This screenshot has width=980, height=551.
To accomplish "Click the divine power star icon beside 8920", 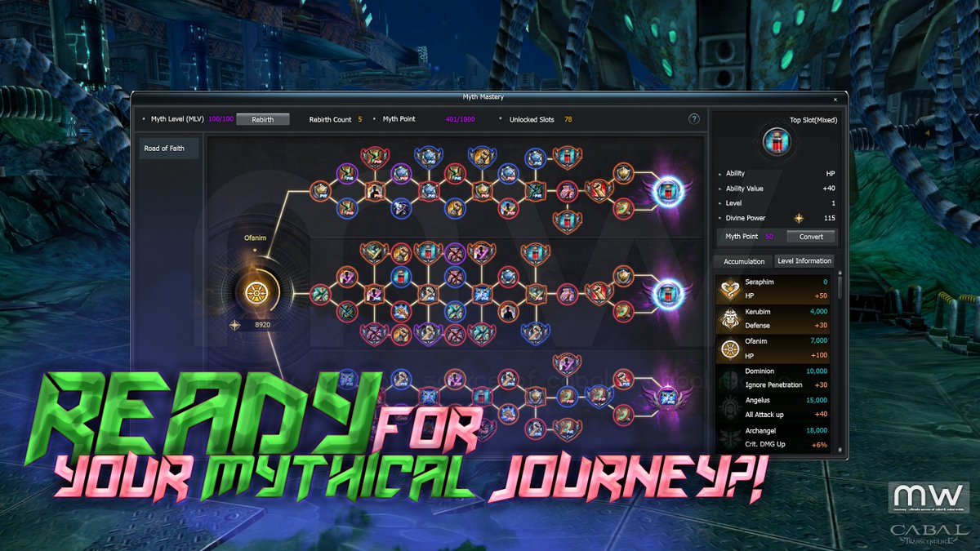I will [235, 325].
